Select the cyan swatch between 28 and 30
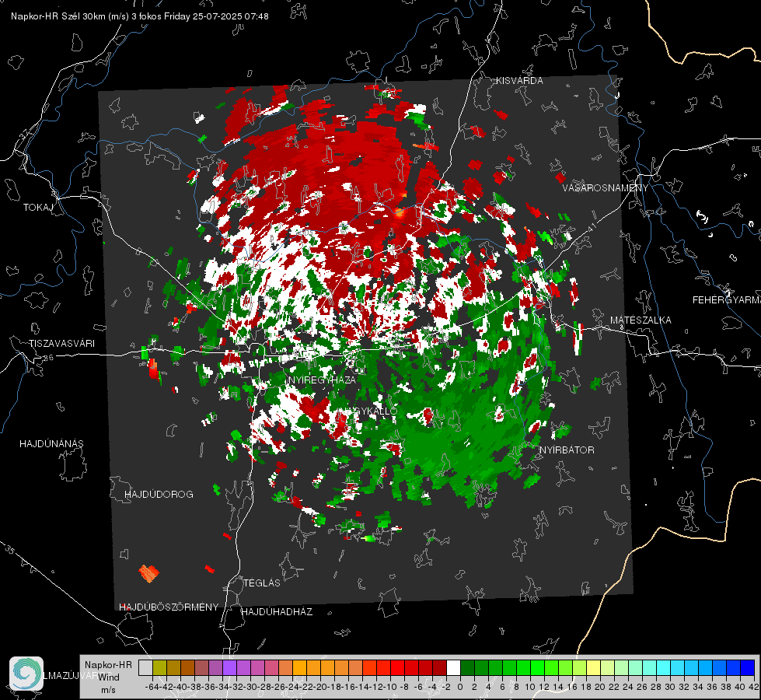The width and height of the screenshot is (761, 700). pyautogui.click(x=664, y=667)
